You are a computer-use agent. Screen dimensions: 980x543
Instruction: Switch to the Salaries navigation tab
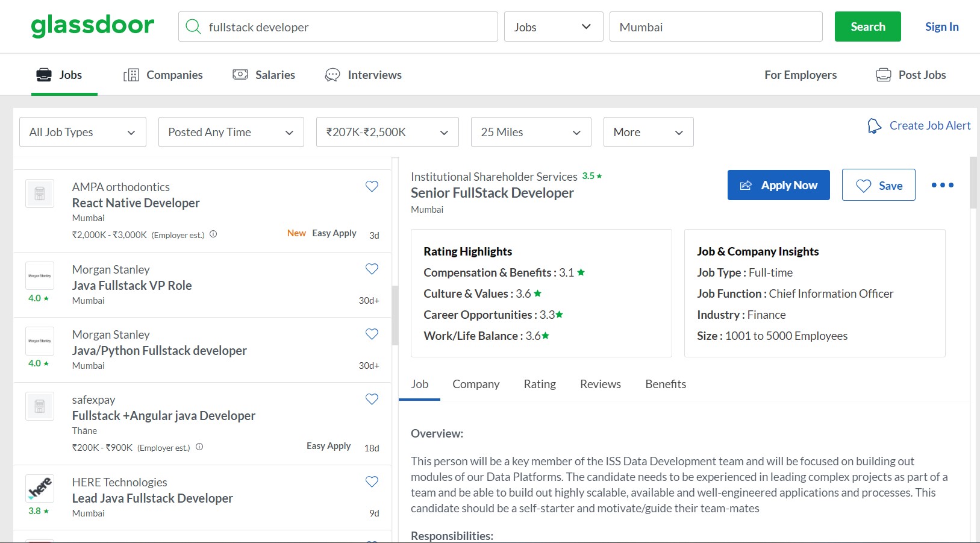coord(264,75)
